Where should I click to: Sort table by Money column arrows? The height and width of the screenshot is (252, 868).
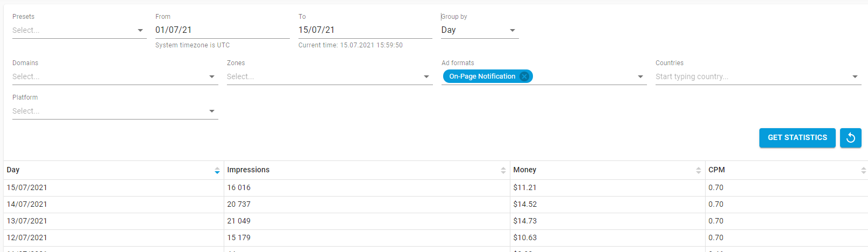[699, 170]
